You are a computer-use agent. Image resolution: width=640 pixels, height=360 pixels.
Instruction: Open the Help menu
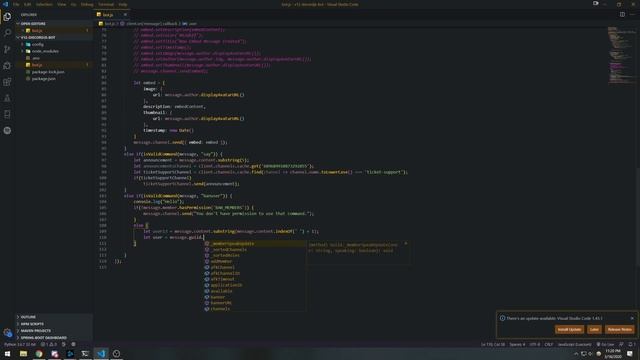click(x=123, y=4)
